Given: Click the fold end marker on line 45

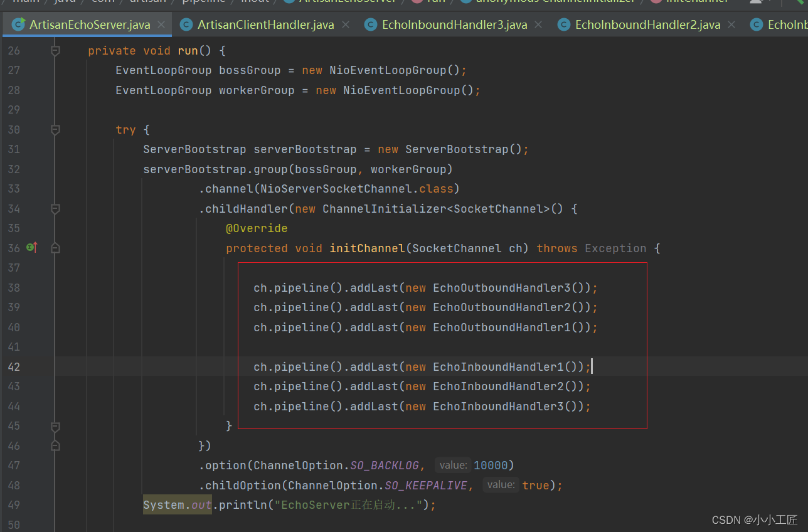Looking at the screenshot, I should (55, 426).
